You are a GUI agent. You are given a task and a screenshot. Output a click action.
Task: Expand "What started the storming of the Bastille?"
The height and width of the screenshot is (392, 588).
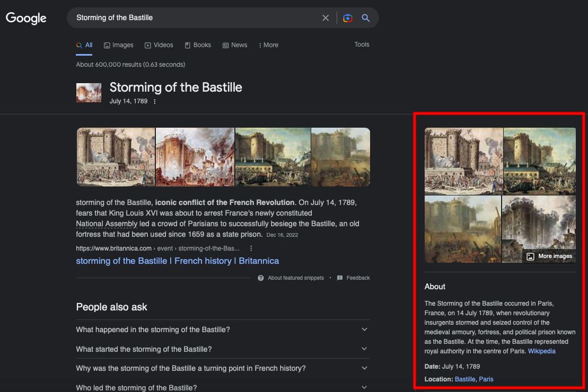click(223, 349)
